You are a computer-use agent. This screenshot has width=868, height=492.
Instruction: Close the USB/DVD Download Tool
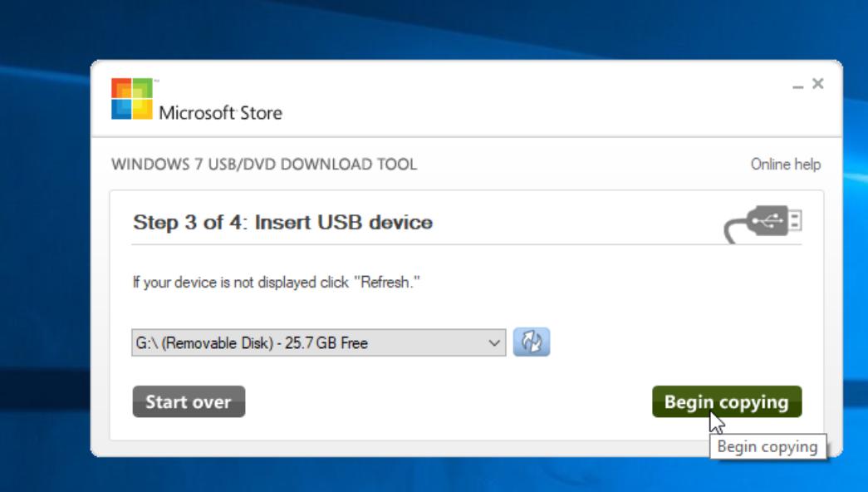(818, 84)
